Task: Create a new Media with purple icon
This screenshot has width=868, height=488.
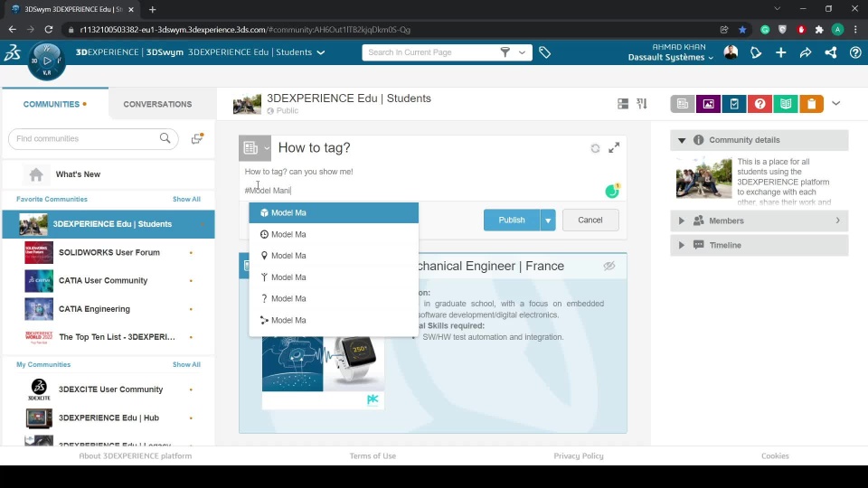Action: pos(708,103)
